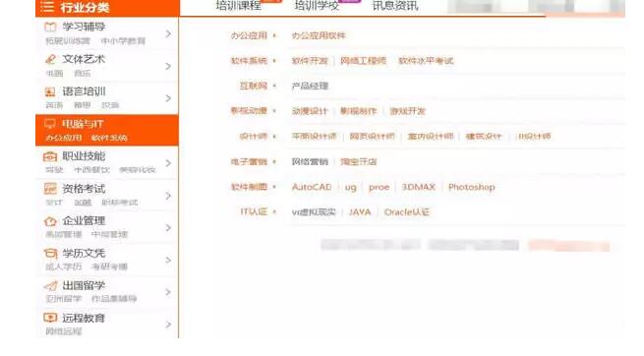Open the 产品经理 link
The width and height of the screenshot is (644, 356).
pyautogui.click(x=310, y=87)
